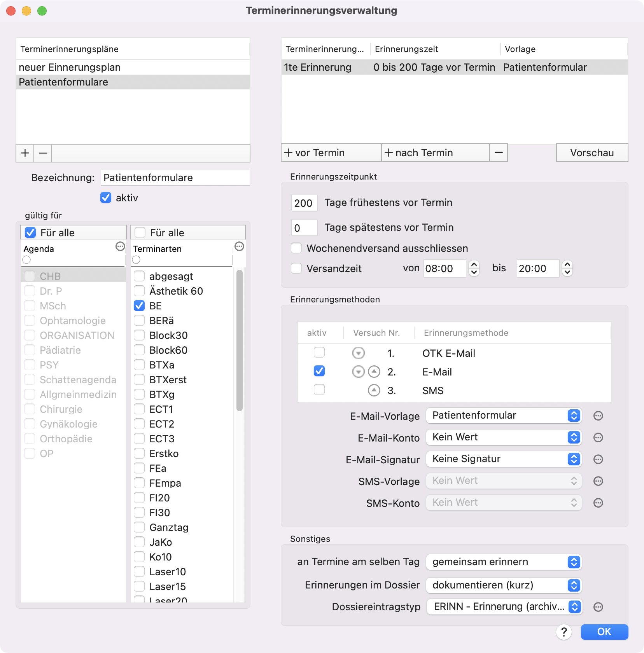Edit the Bezeichnung text field
The width and height of the screenshot is (644, 653).
pos(175,178)
